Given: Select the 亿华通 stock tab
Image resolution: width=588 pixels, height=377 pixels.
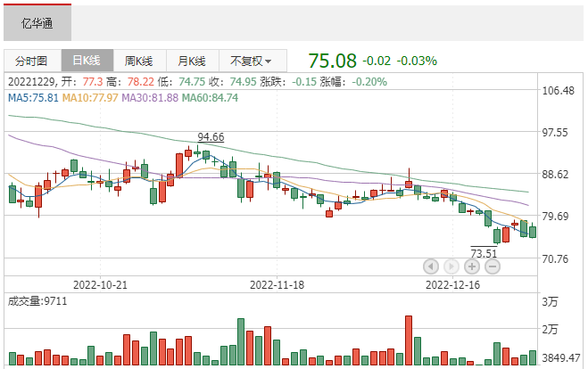Looking at the screenshot, I should click(x=37, y=24).
